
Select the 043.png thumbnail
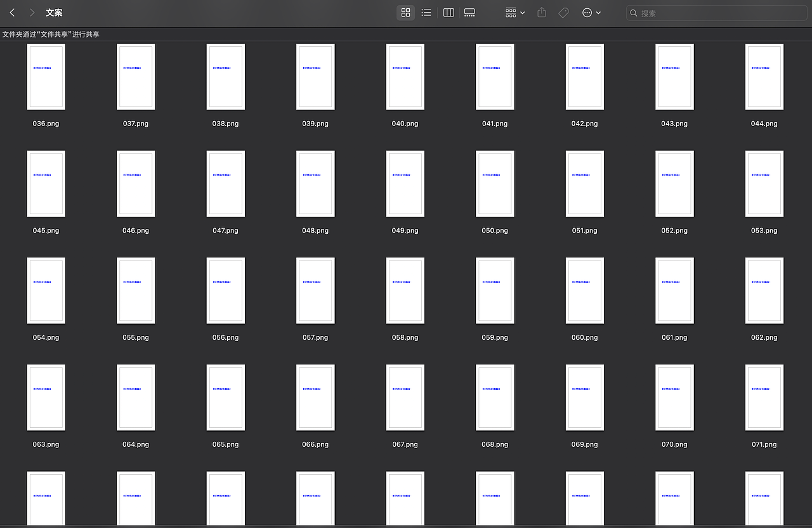coord(674,77)
